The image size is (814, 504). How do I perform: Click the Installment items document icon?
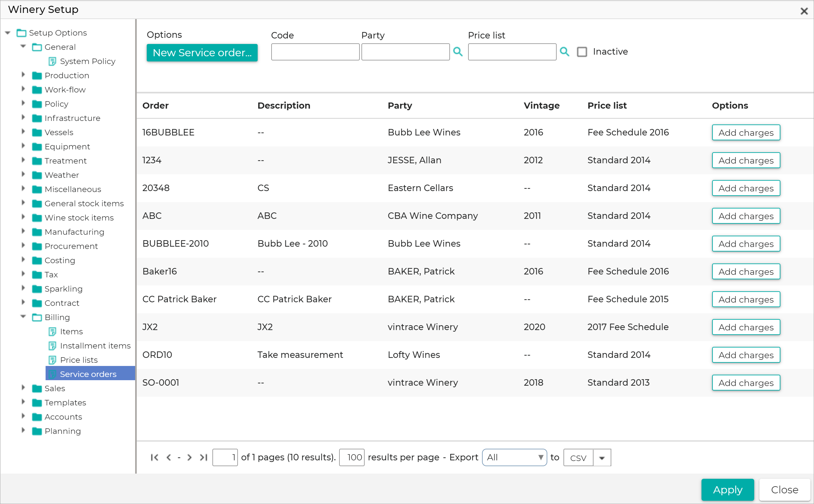52,346
